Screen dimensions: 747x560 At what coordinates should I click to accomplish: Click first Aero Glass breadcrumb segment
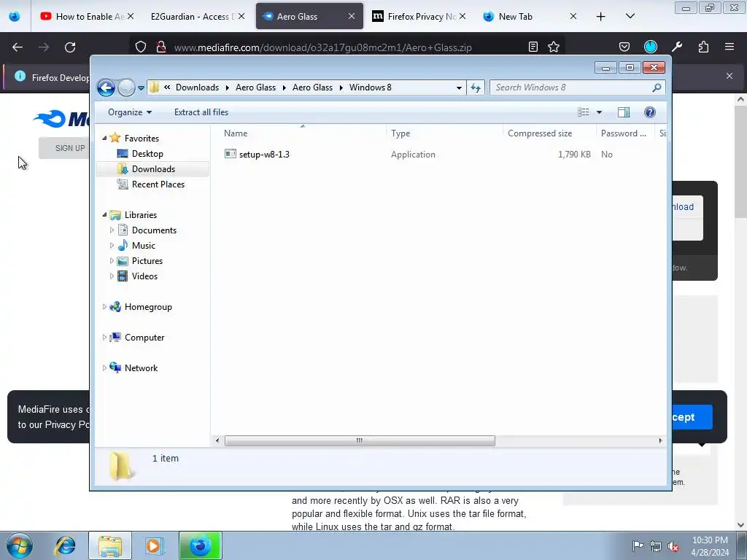point(255,87)
